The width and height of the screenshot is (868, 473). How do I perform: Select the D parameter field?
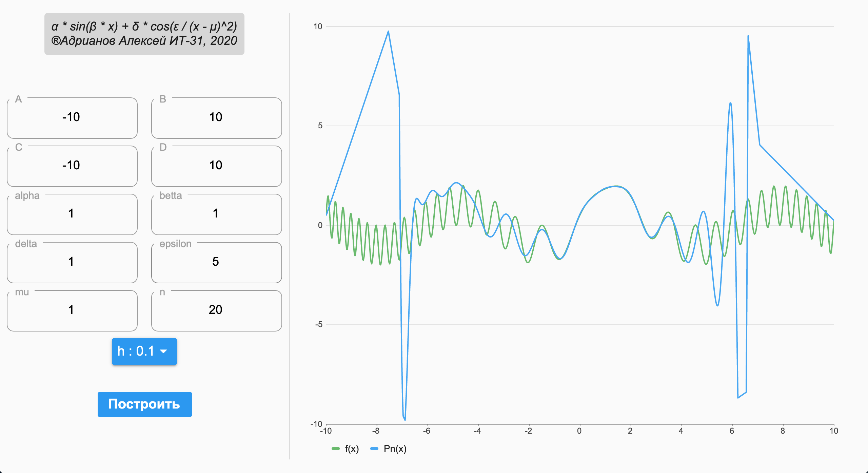(x=216, y=165)
